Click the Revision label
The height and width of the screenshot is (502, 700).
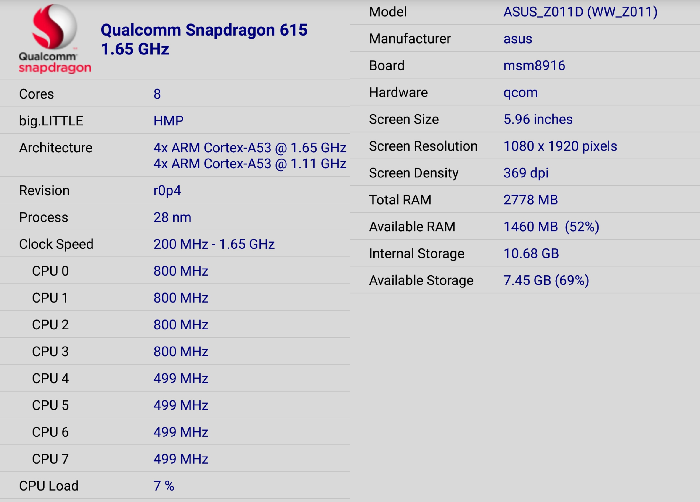point(44,191)
